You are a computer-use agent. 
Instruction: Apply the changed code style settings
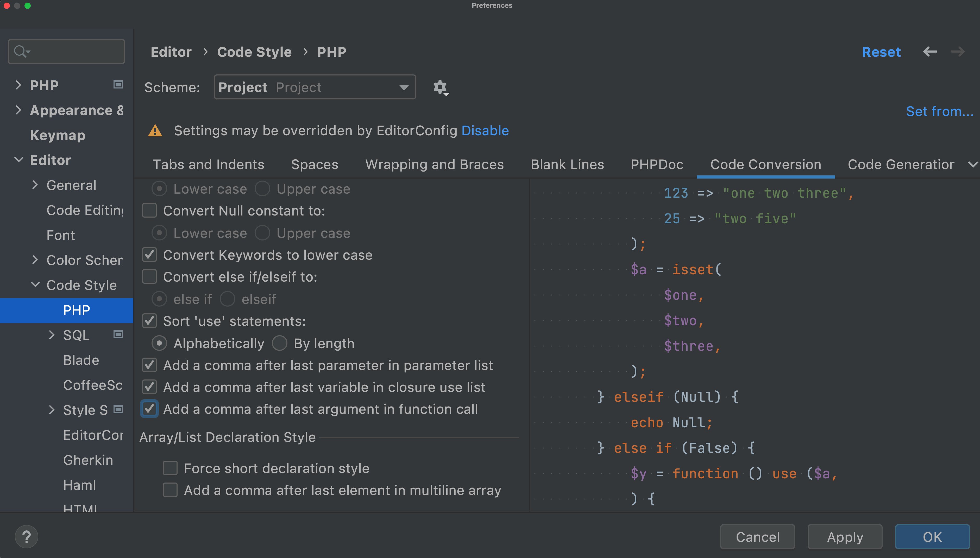pos(845,537)
